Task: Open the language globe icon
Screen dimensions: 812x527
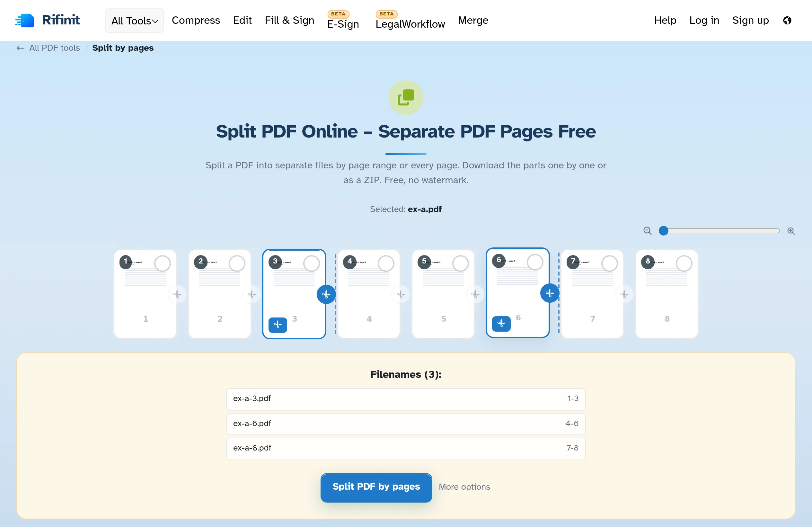Action: pyautogui.click(x=787, y=21)
